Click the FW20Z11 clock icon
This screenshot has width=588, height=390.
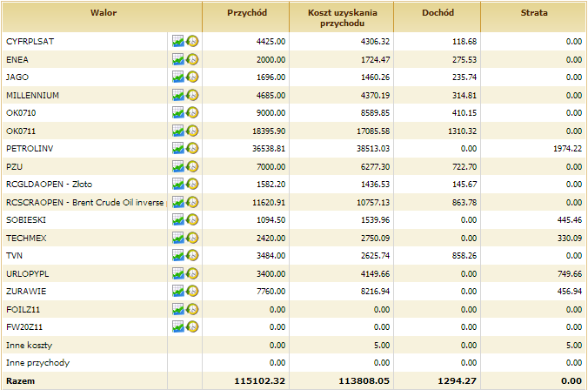click(x=192, y=326)
